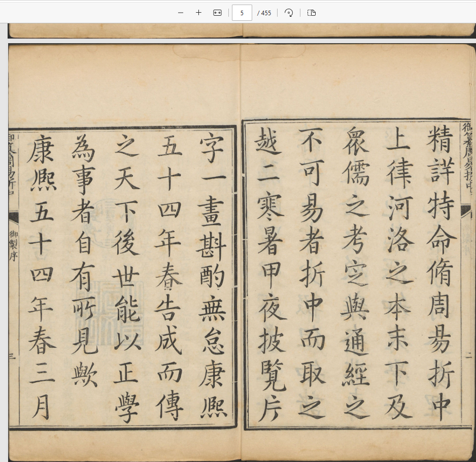This screenshot has height=462, width=476.
Task: Click the left page of the Kangxi preface
Action: coord(122,254)
